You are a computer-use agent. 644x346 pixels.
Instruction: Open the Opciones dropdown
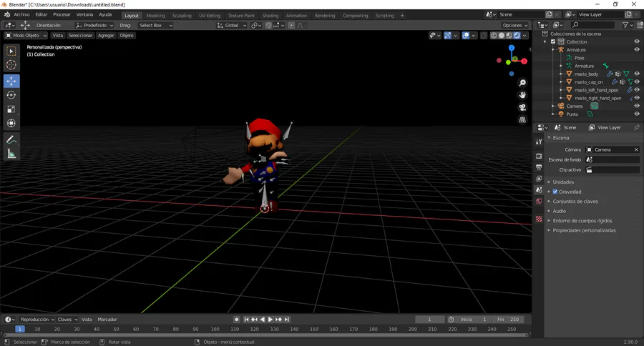(x=514, y=26)
